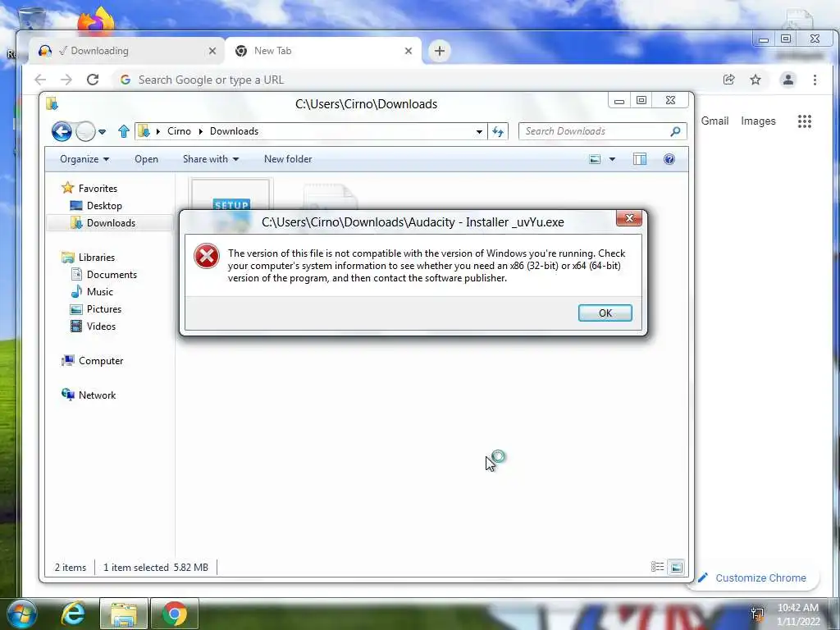Screen dimensions: 840x630
Task: Expand more view options dropdown
Action: [x=612, y=159]
